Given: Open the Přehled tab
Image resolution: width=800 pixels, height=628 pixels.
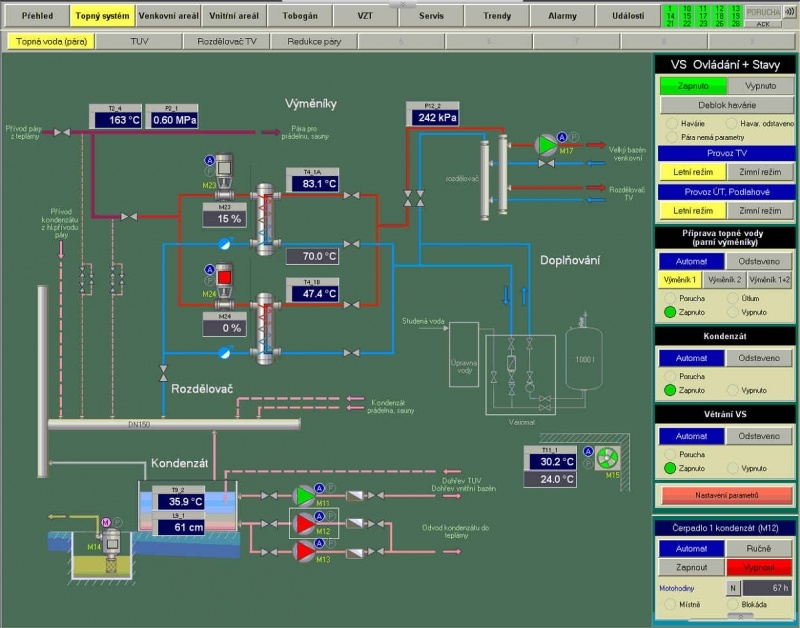Looking at the screenshot, I should tap(37, 16).
